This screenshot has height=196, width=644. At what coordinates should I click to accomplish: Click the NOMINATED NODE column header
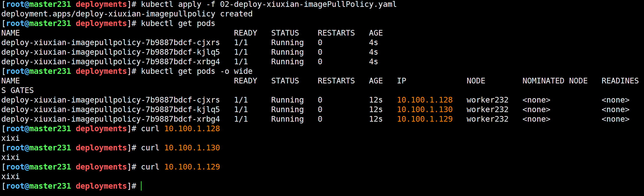[555, 81]
